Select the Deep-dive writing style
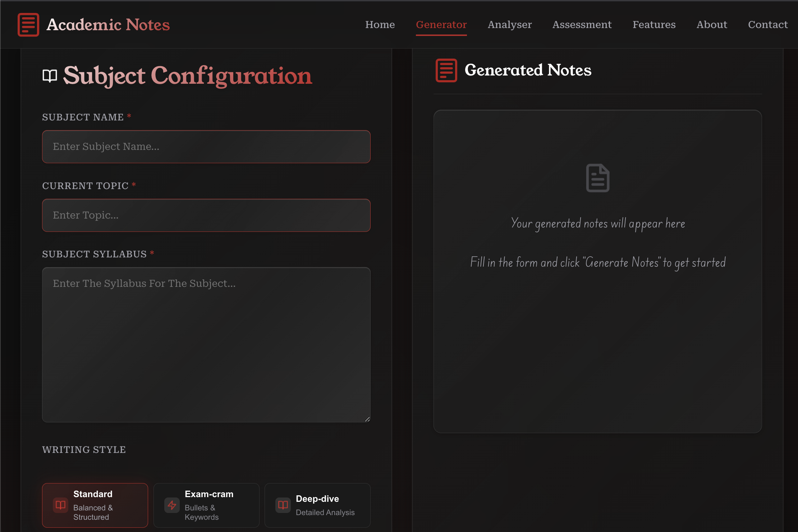798x532 pixels. (x=317, y=505)
